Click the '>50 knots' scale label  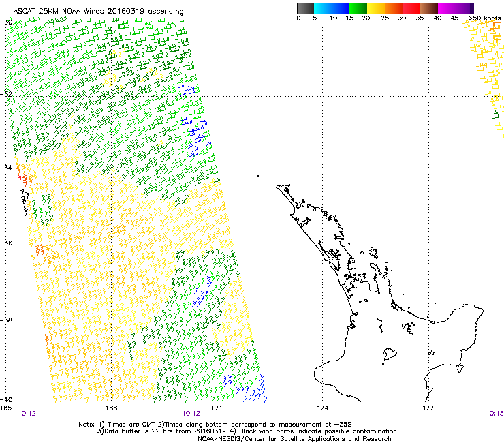tap(484, 18)
